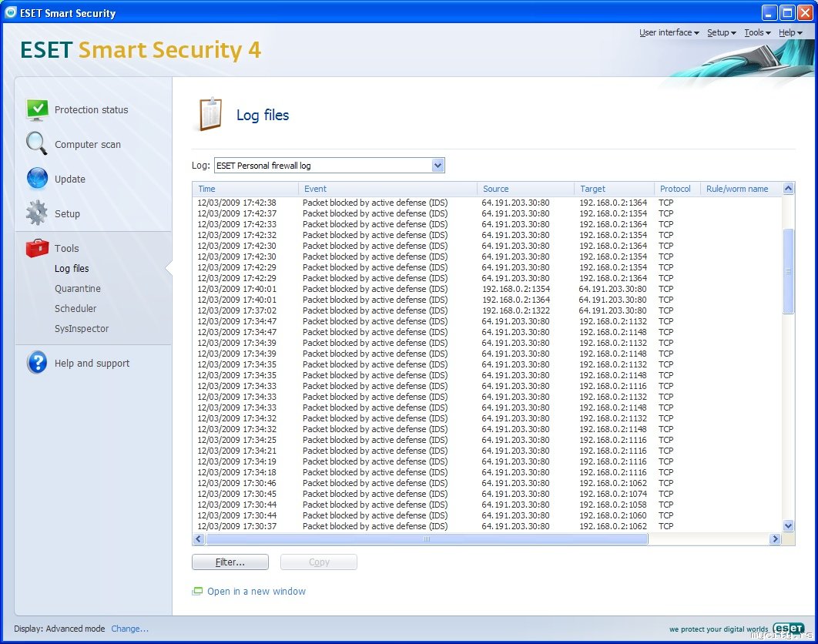Sort log by Target column header
This screenshot has height=644, width=818.
pos(615,189)
